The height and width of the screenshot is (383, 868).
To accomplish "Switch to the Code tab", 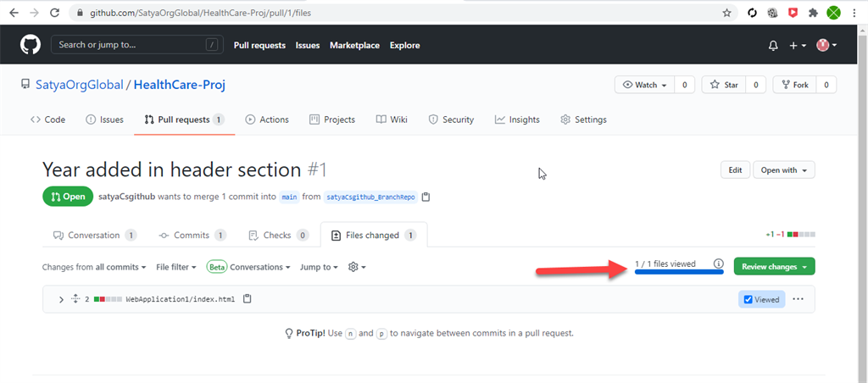I will click(x=47, y=119).
